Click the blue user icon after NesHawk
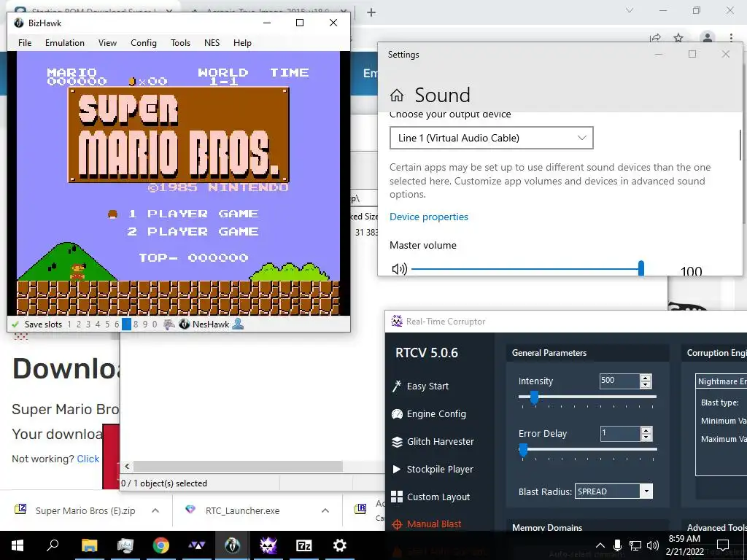 coord(239,324)
